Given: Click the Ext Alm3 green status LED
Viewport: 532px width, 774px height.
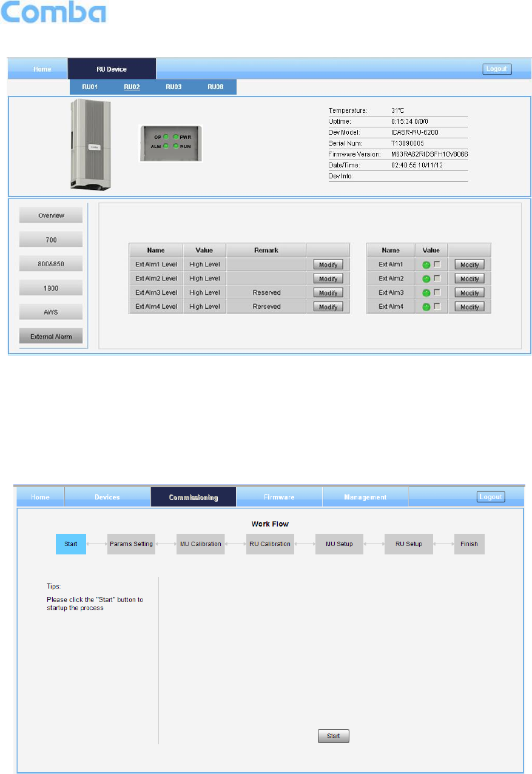Looking at the screenshot, I should tap(426, 292).
